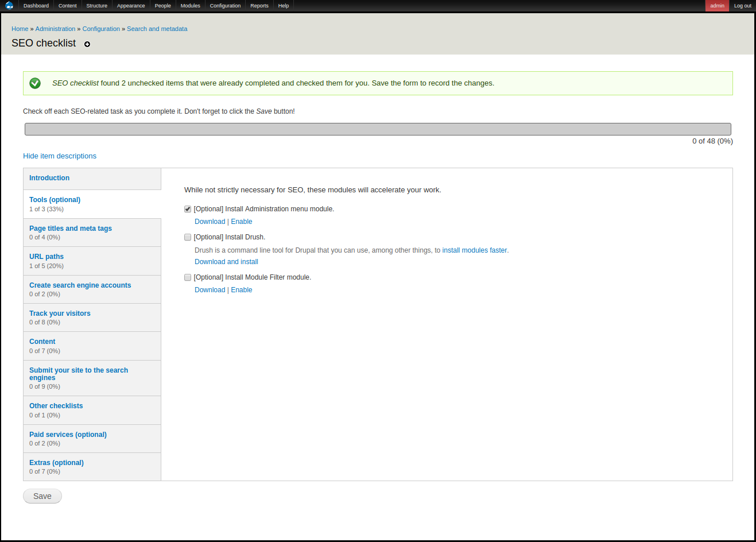This screenshot has width=756, height=542.
Task: Check the Install Drush checkbox
Action: coord(188,237)
